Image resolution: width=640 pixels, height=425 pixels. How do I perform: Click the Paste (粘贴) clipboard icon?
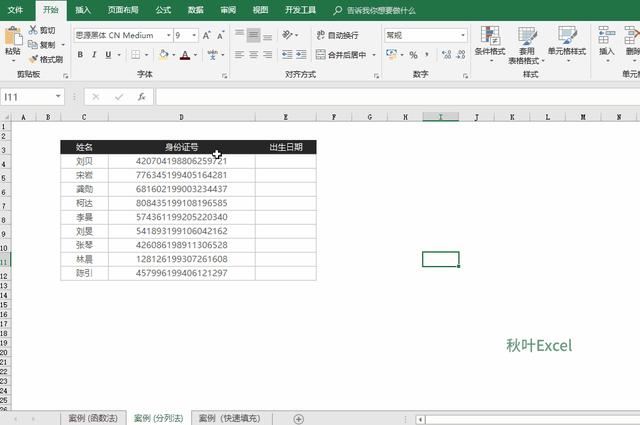[x=13, y=36]
